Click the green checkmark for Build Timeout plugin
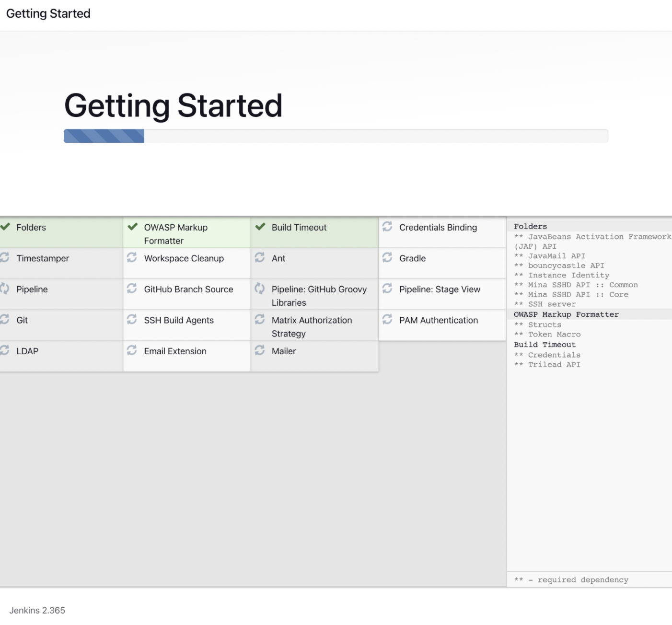This screenshot has width=672, height=625. pos(260,227)
